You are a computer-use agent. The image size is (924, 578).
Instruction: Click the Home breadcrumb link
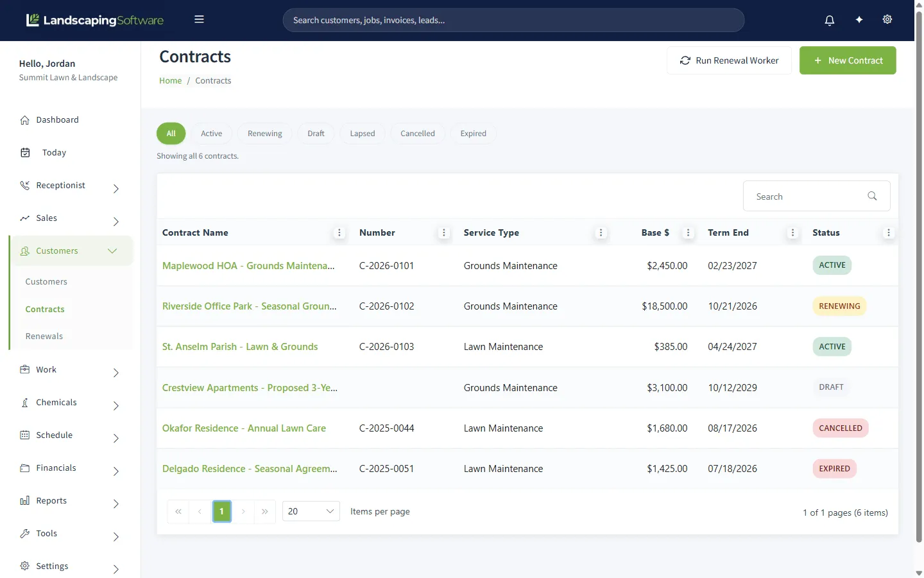(171, 81)
